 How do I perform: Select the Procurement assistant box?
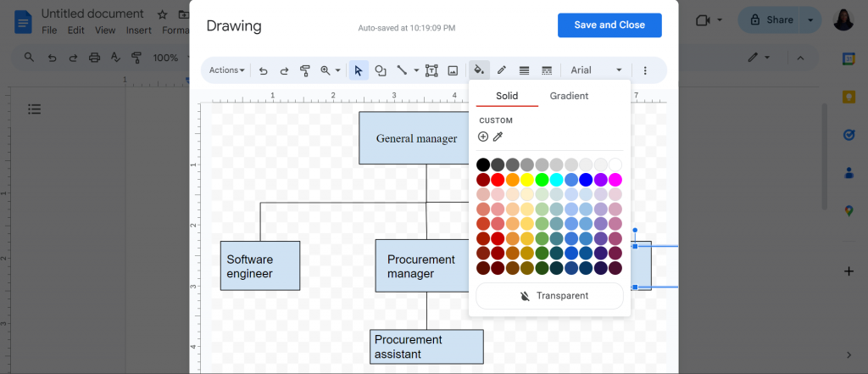click(427, 347)
